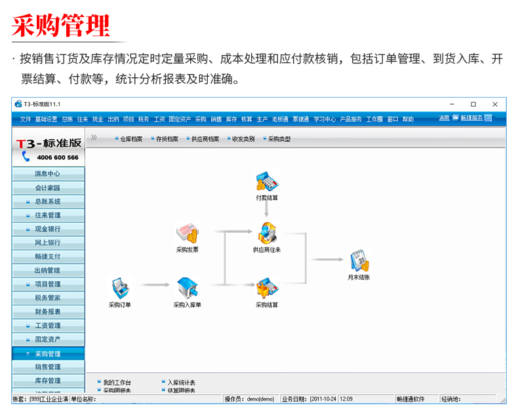This screenshot has width=518, height=420.
Task: Collapse the toolbar using the chevron arrows
Action: pos(94,138)
